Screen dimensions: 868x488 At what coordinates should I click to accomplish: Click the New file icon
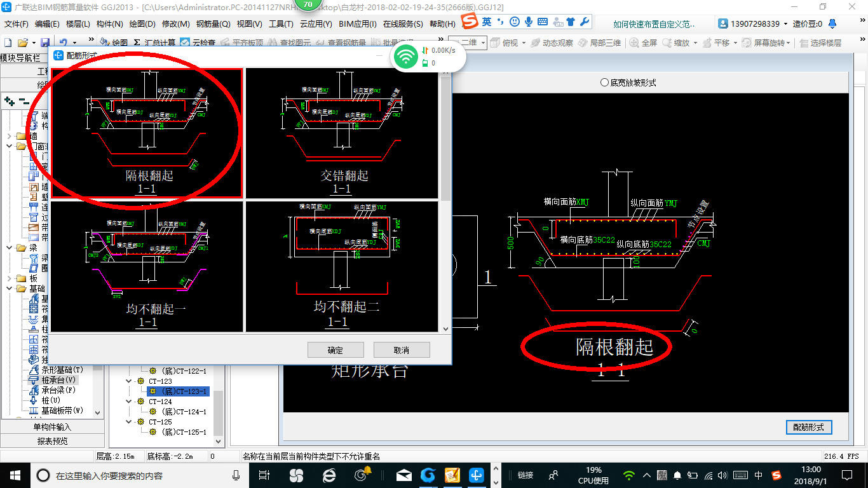coord(8,43)
